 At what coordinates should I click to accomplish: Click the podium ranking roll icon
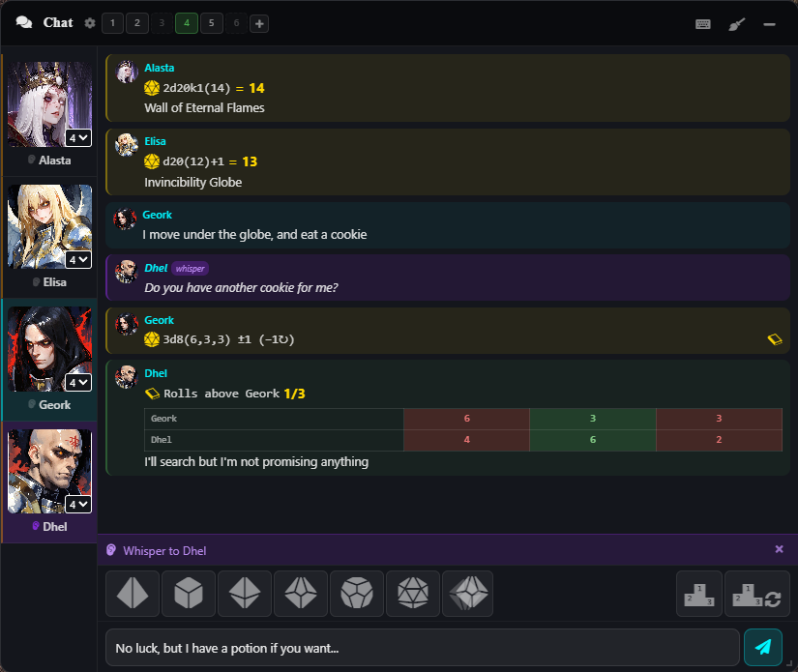(x=698, y=593)
